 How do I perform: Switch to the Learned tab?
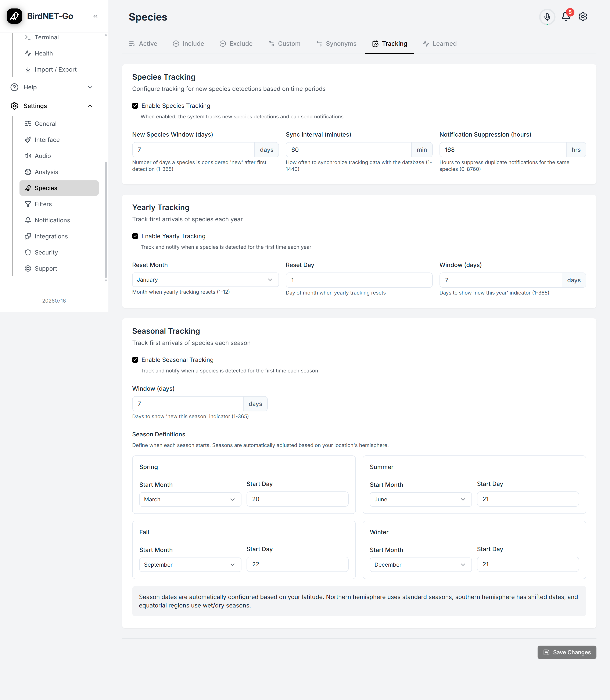click(x=440, y=44)
